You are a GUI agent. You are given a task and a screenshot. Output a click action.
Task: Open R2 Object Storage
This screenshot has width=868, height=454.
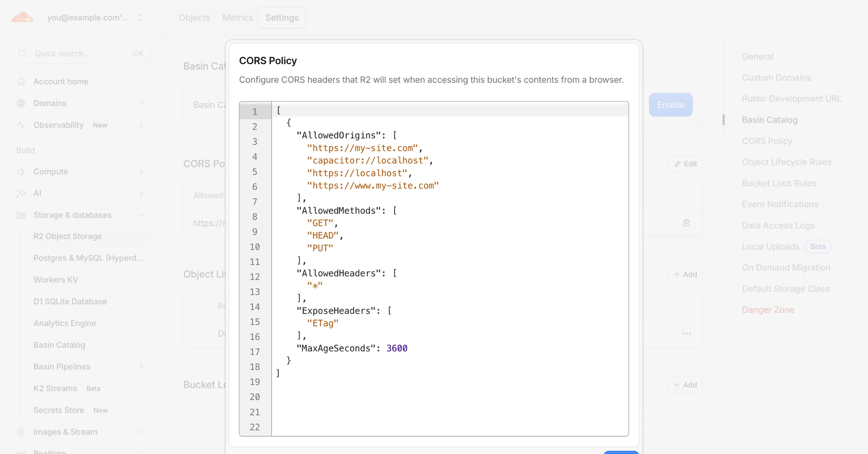[x=68, y=236]
